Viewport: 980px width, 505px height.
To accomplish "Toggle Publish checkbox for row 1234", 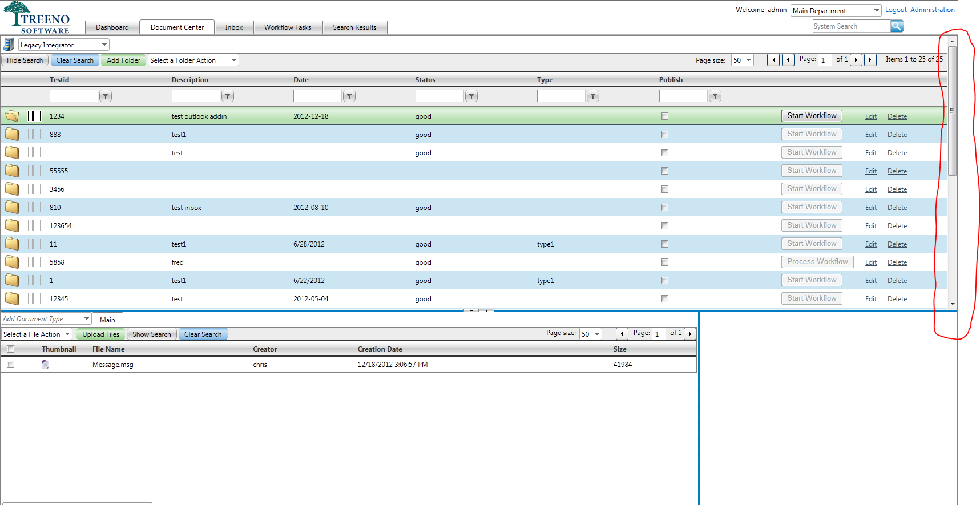I will point(664,116).
